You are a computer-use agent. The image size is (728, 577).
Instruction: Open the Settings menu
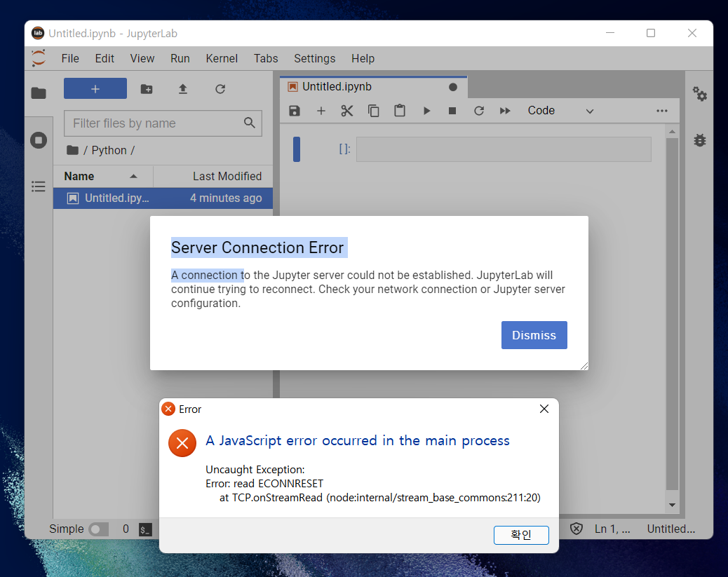(314, 58)
